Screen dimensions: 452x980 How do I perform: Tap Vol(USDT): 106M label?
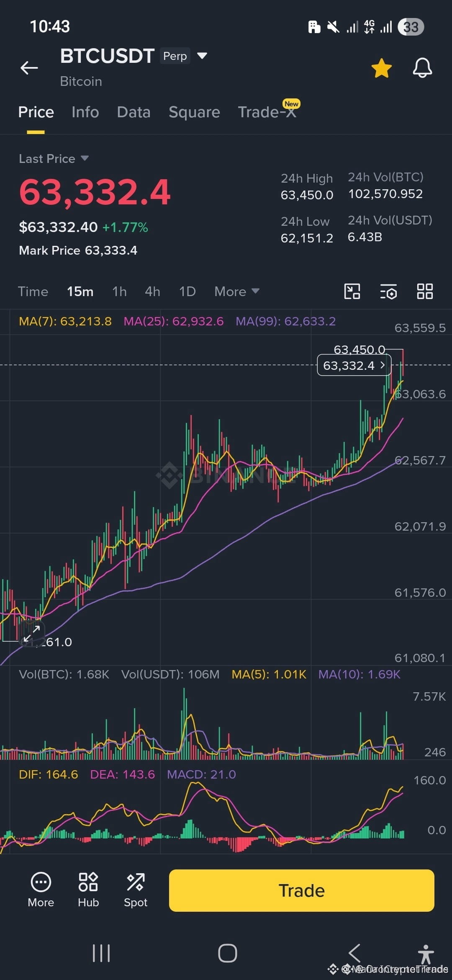click(x=170, y=674)
